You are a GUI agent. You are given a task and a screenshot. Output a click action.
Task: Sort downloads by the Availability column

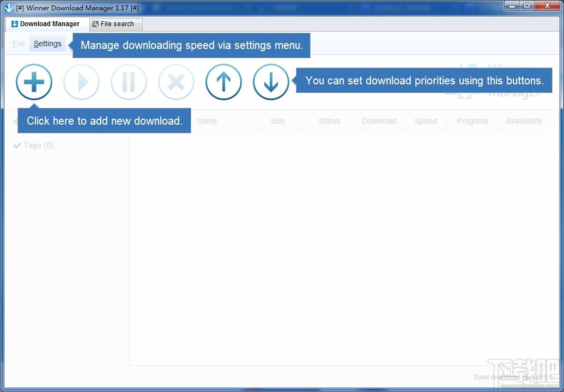[x=524, y=121]
